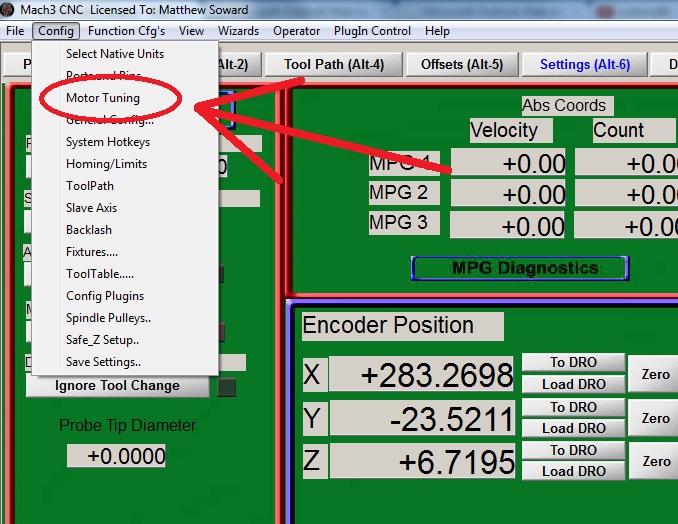678x524 pixels.
Task: Switch to Tool Path (Alt-4) screen
Action: (333, 64)
